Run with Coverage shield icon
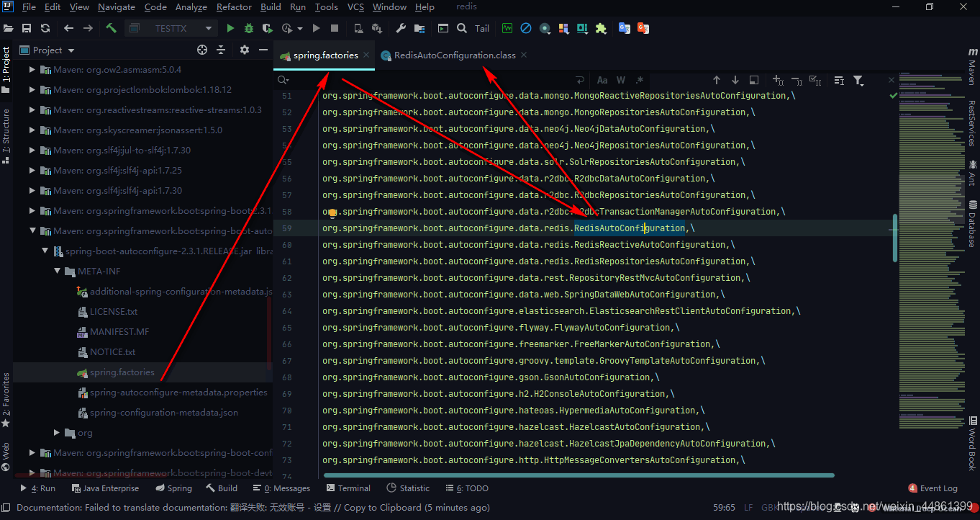The height and width of the screenshot is (520, 980). coord(268,28)
